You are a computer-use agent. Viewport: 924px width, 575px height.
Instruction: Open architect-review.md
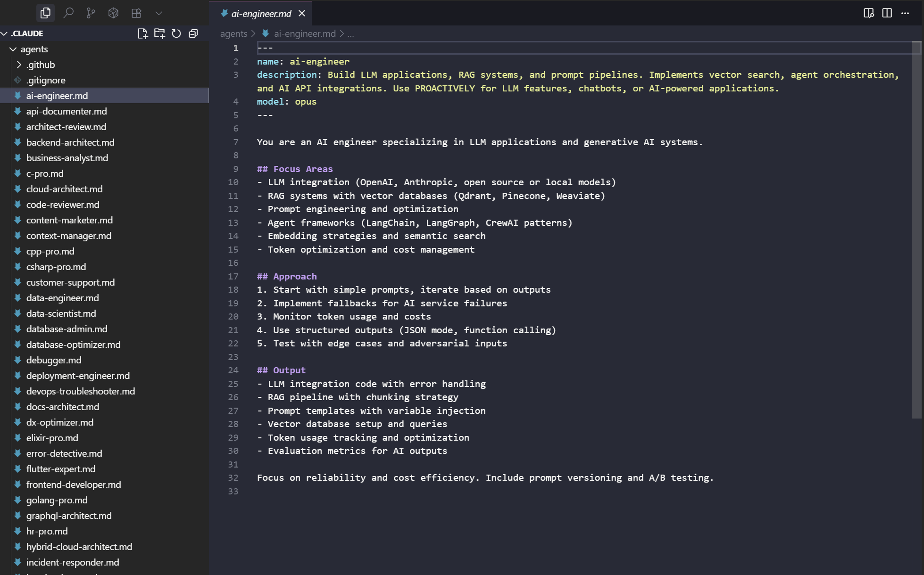click(x=104, y=127)
